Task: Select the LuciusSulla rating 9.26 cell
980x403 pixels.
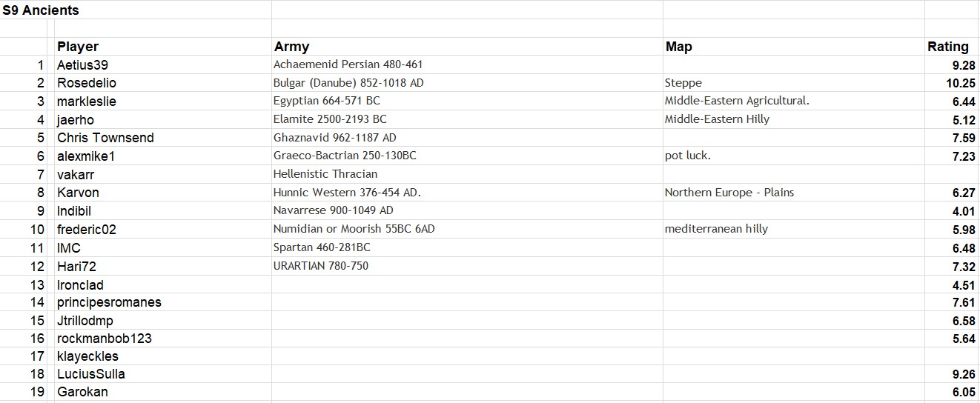Action: [x=952, y=375]
